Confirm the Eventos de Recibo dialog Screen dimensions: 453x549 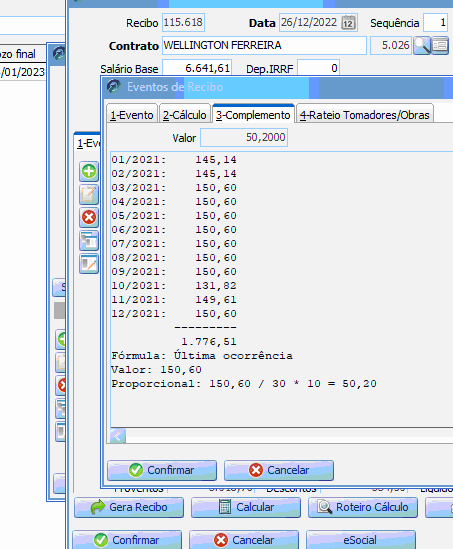[162, 470]
